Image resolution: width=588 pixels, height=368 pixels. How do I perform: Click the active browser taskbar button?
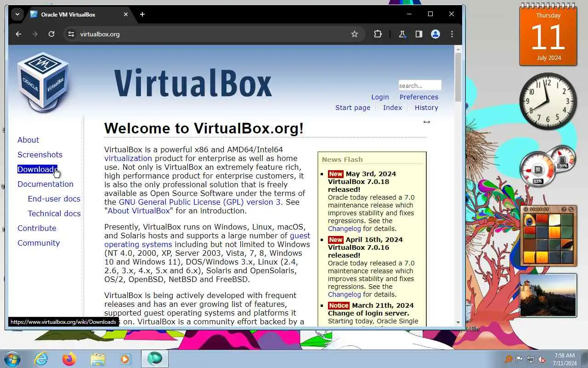point(155,359)
